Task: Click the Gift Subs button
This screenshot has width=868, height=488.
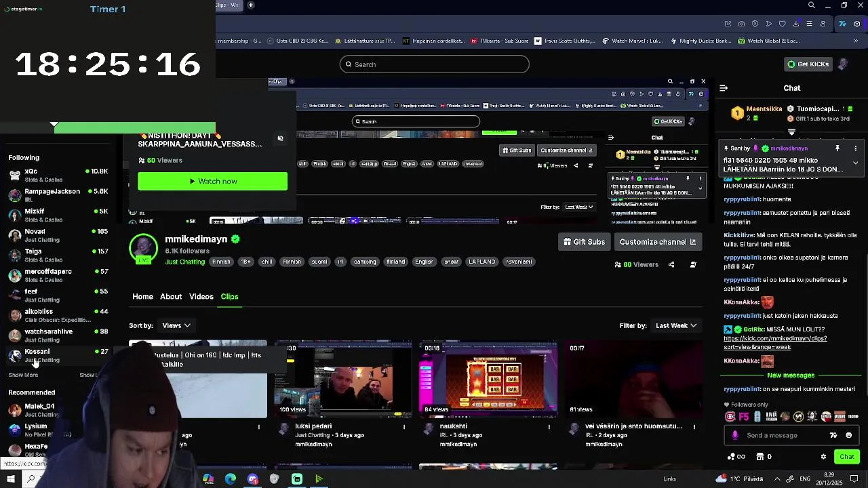Action: (x=584, y=242)
